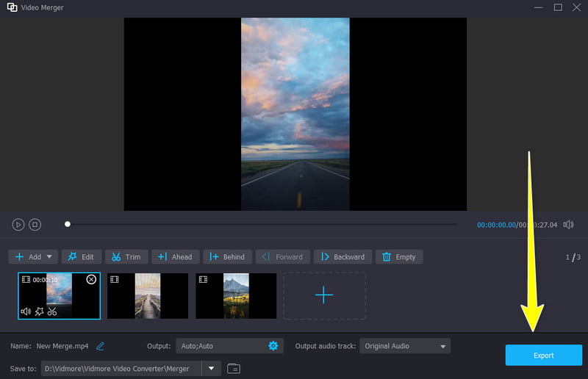Toggle audio on first clip thumbnail

[x=26, y=311]
